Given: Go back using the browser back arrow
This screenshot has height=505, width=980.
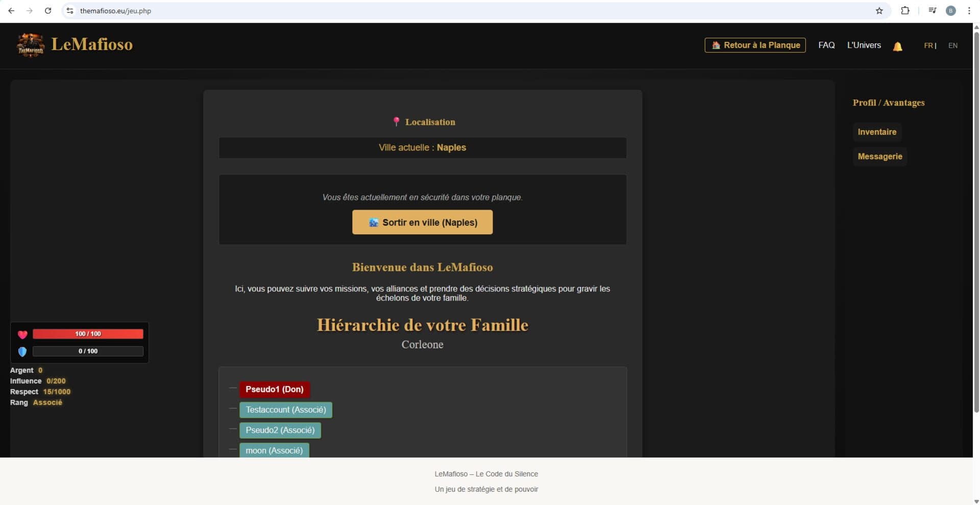Looking at the screenshot, I should coord(11,11).
